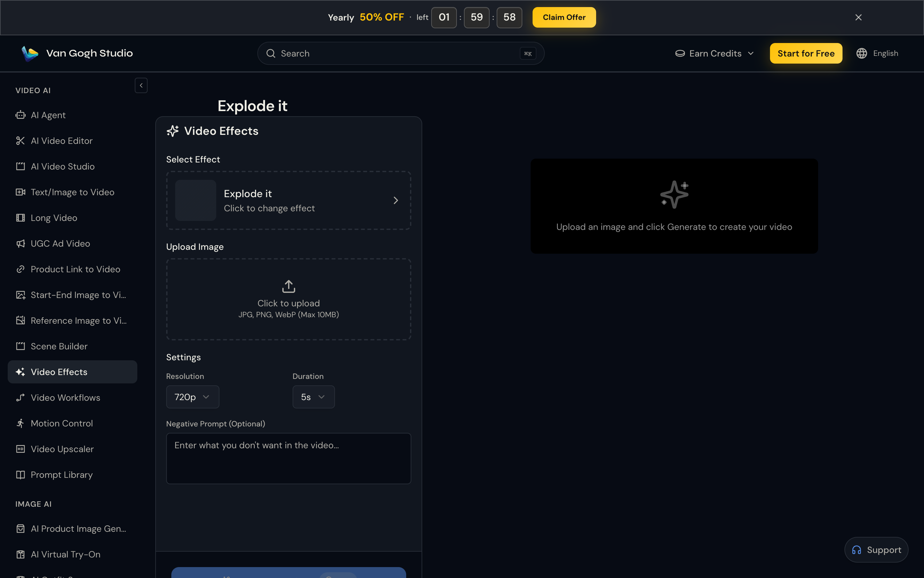Click the upload image area

(289, 299)
